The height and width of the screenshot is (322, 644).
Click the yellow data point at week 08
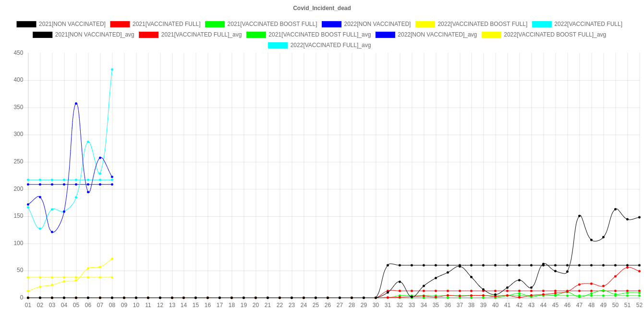(112, 259)
